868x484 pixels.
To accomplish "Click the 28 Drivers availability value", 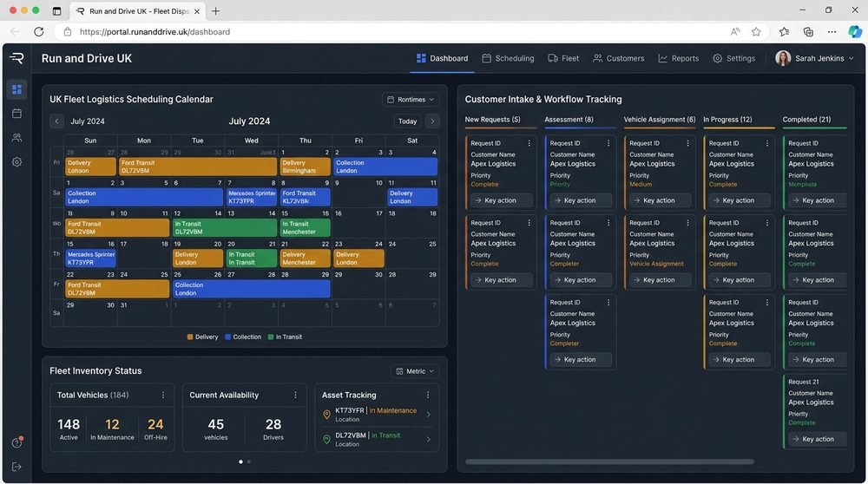I will coord(273,424).
